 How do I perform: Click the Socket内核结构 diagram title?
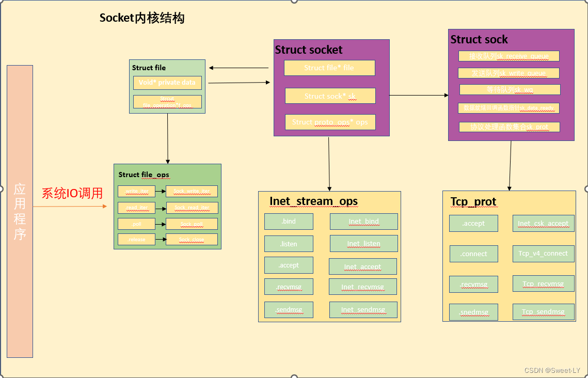click(x=142, y=18)
